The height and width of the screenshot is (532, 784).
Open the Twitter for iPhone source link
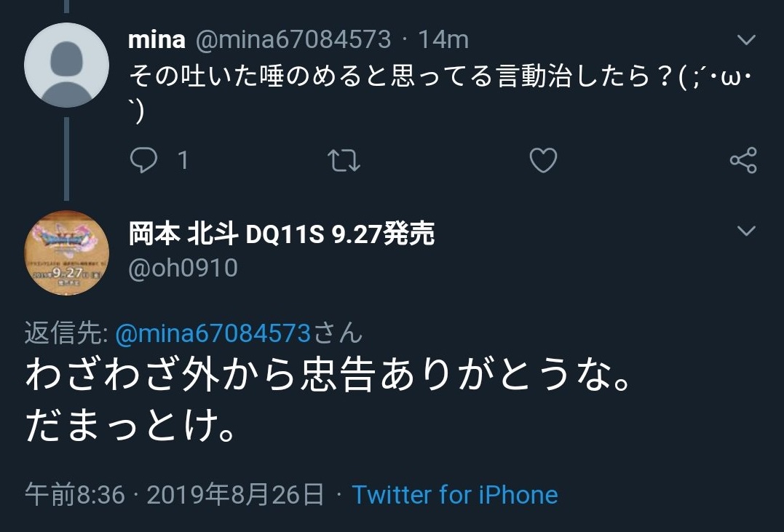[455, 495]
